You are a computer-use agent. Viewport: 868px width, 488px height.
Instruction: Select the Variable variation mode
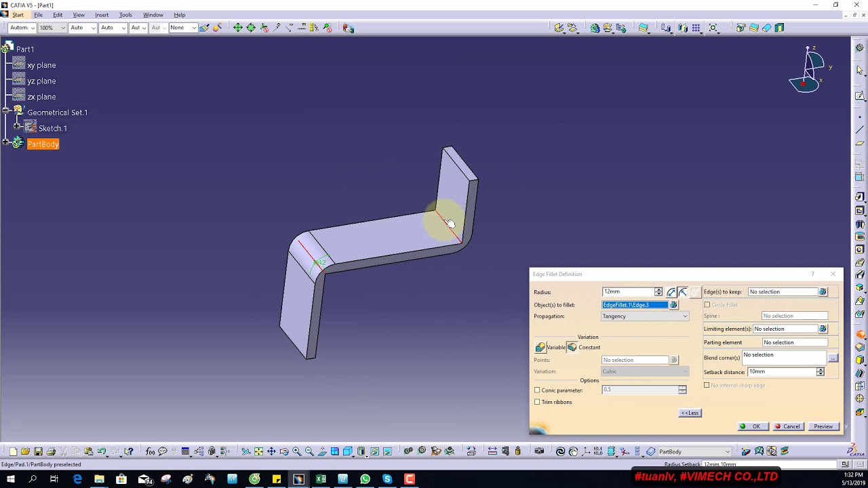point(540,347)
